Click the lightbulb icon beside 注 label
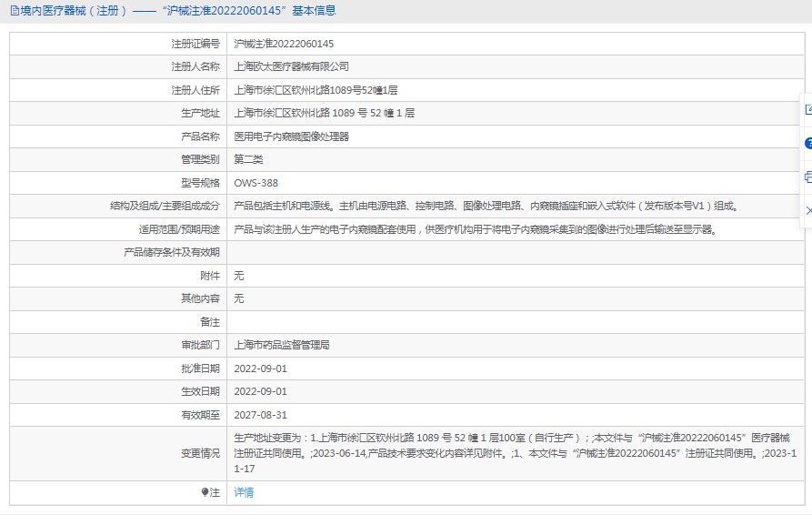812x515 pixels. point(205,492)
